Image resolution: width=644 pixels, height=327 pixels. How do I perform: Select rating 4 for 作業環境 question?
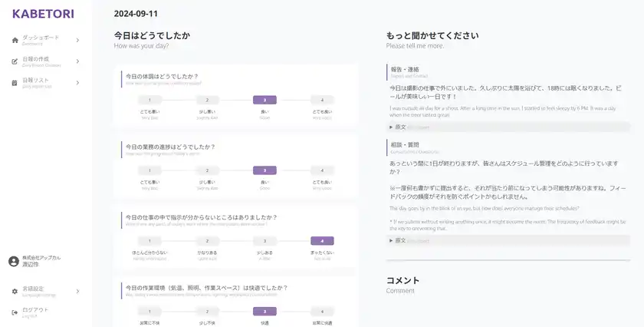tap(322, 312)
